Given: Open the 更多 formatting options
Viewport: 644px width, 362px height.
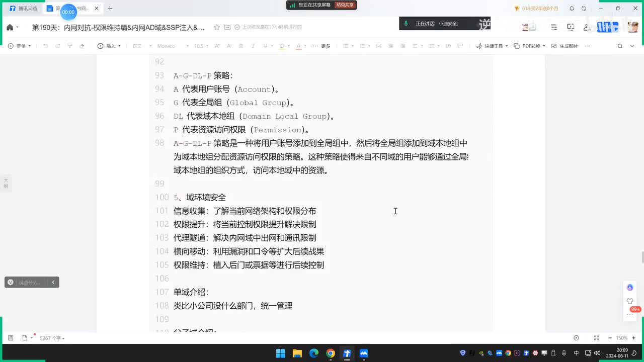Looking at the screenshot, I should [321, 46].
